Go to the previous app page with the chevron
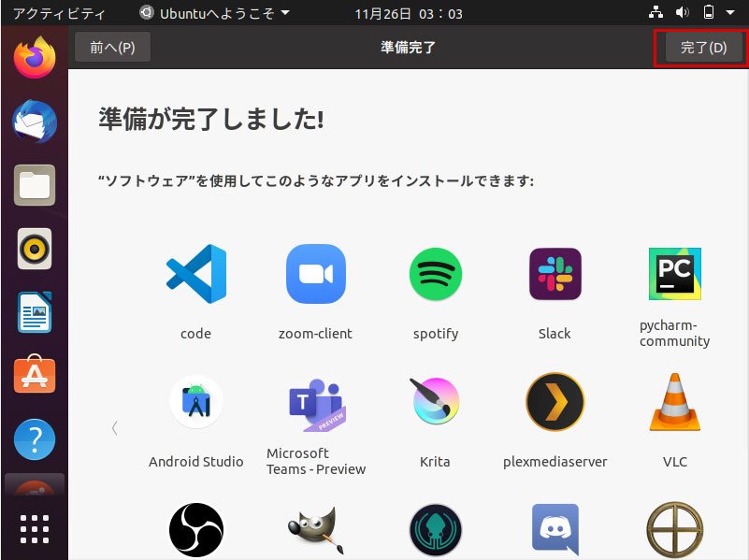This screenshot has width=749, height=560. point(115,428)
